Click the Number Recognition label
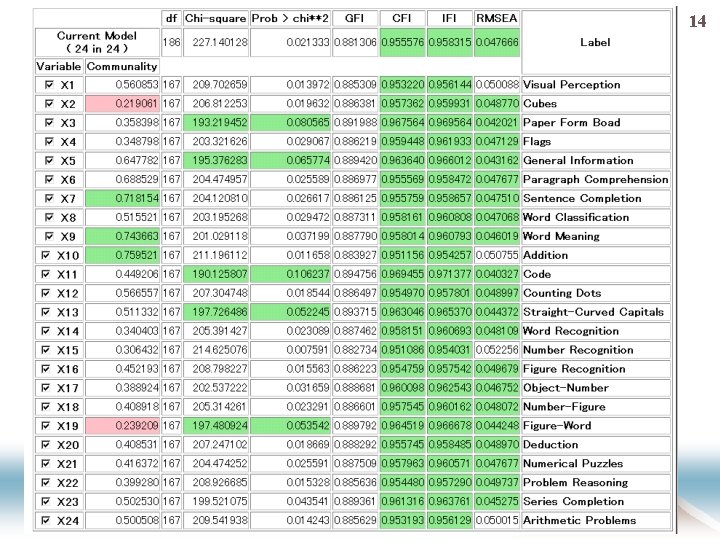720x540 pixels. pos(578,350)
